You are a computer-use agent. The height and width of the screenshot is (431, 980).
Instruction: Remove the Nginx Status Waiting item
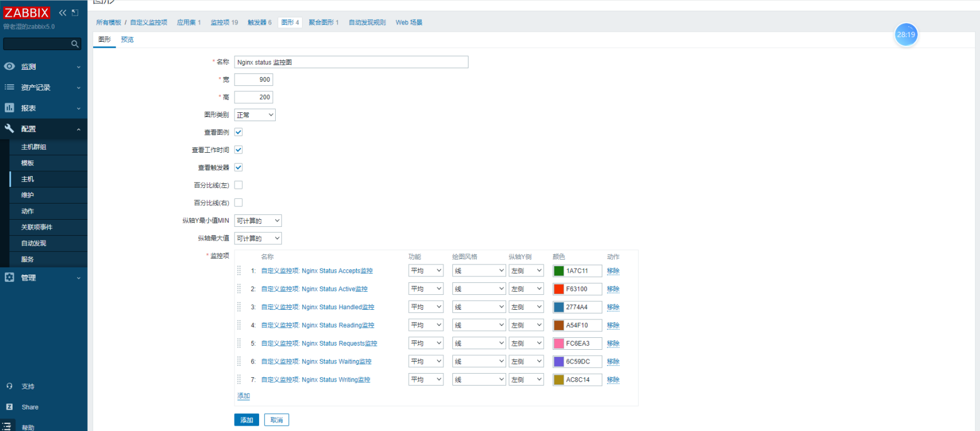click(x=613, y=362)
